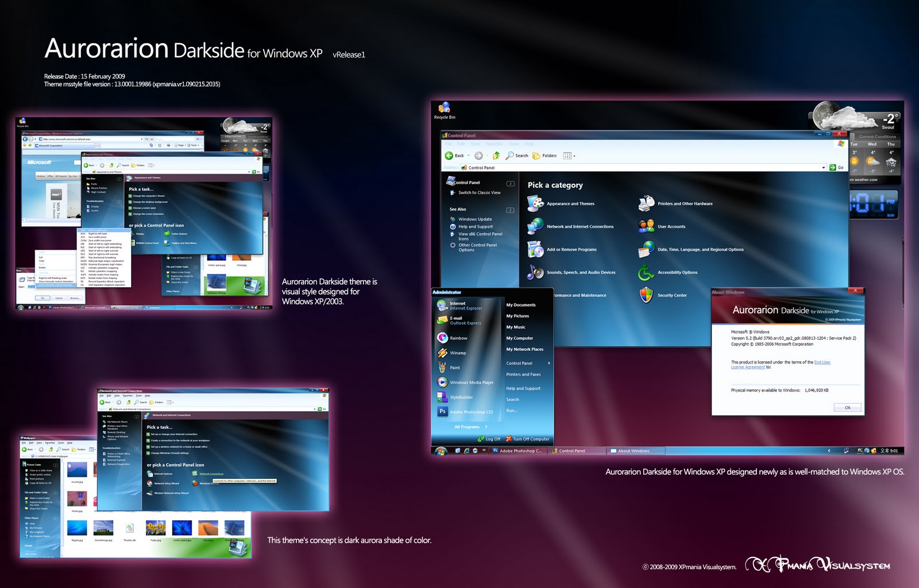This screenshot has height=588, width=919.
Task: Open My Music from Start menu
Action: point(516,327)
